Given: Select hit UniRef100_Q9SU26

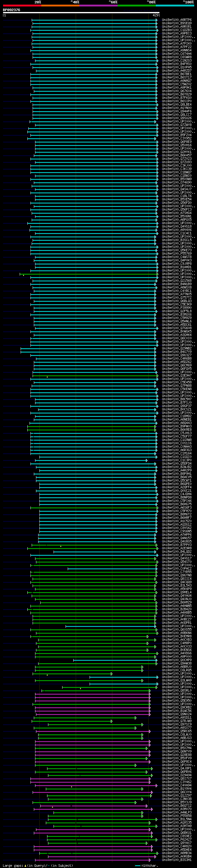Looking at the screenshot, I should pyautogui.click(x=176, y=118).
